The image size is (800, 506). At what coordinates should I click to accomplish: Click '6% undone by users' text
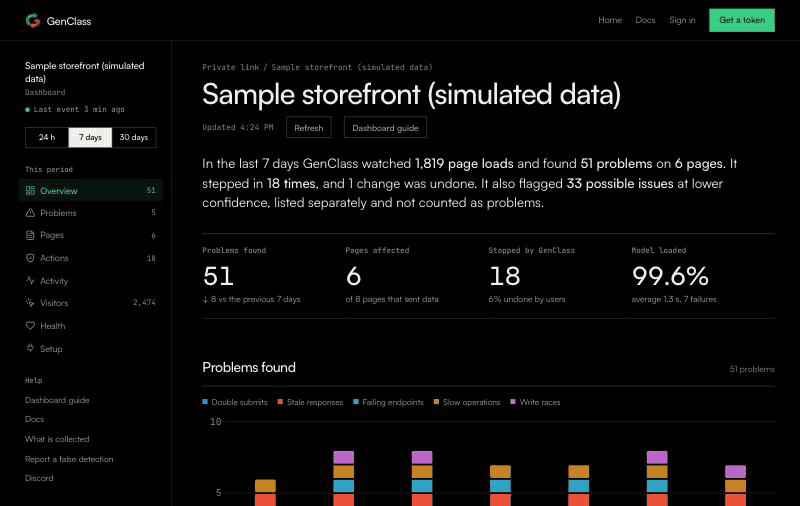527,299
